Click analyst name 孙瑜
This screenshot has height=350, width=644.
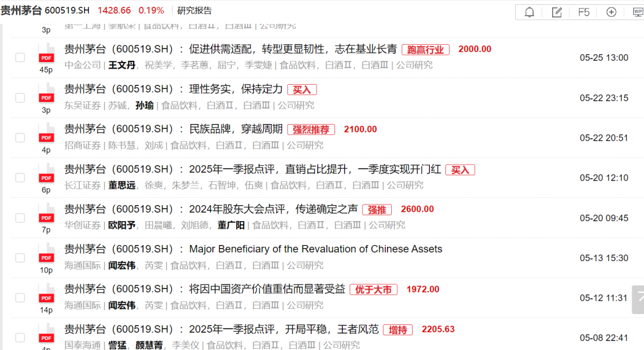pos(144,105)
